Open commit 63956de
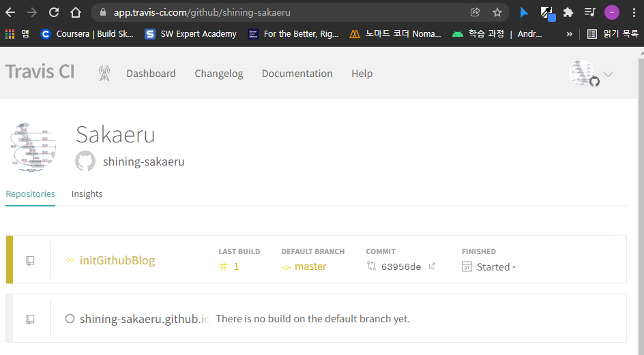 401,267
